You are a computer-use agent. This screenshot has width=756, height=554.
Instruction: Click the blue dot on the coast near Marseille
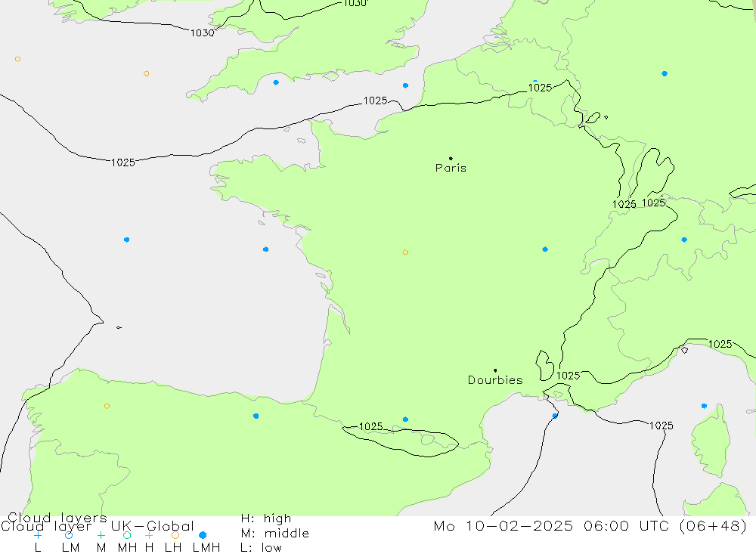click(555, 416)
